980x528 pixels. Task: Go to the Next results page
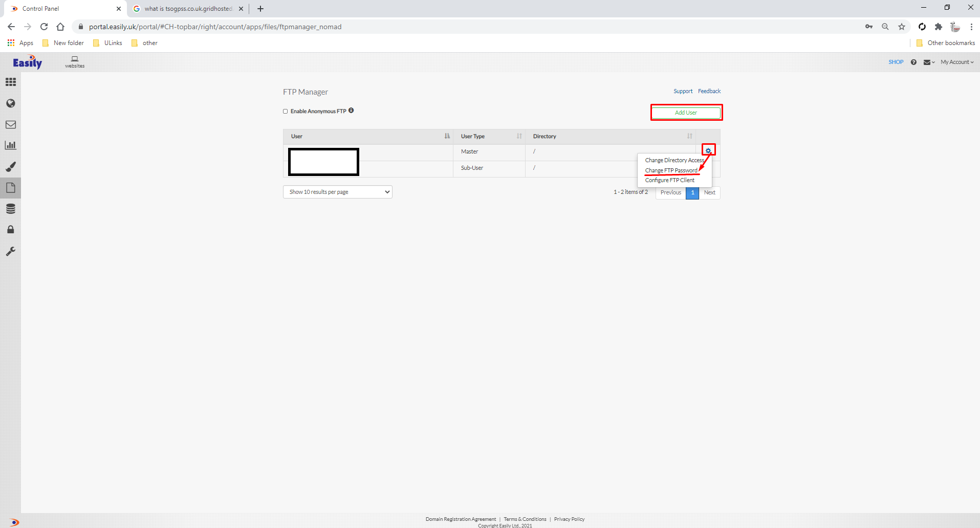click(709, 192)
